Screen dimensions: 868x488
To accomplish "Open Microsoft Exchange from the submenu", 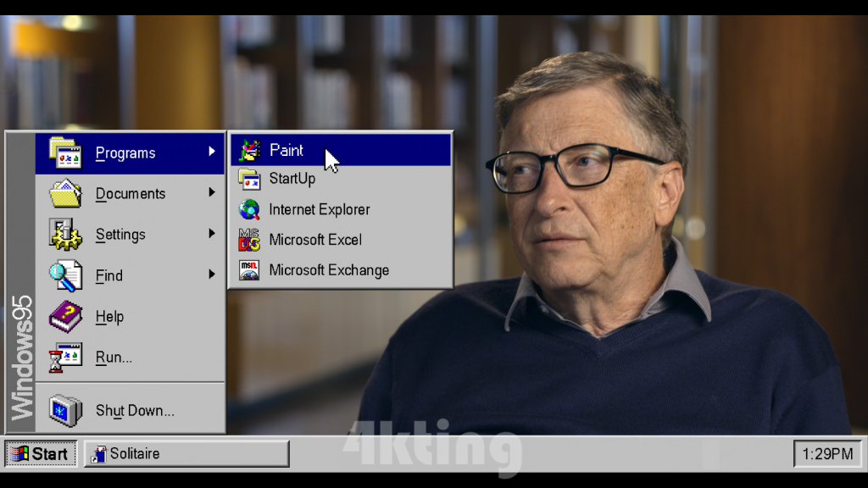I will [x=341, y=270].
